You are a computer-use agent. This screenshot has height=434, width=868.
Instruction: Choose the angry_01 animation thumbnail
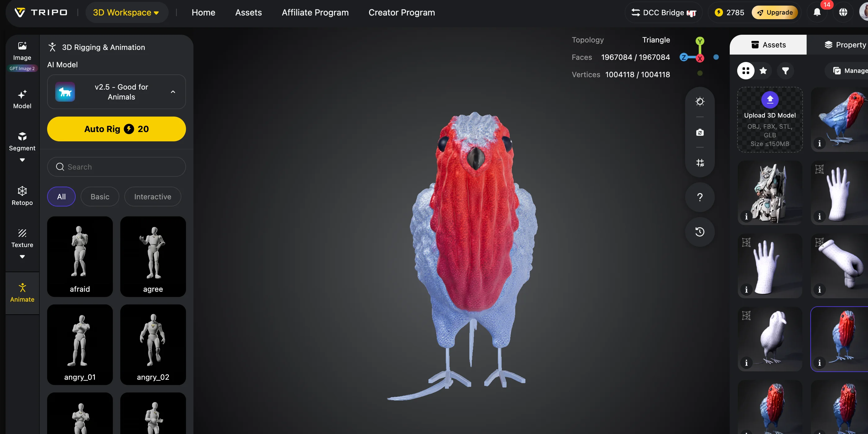[x=80, y=344]
